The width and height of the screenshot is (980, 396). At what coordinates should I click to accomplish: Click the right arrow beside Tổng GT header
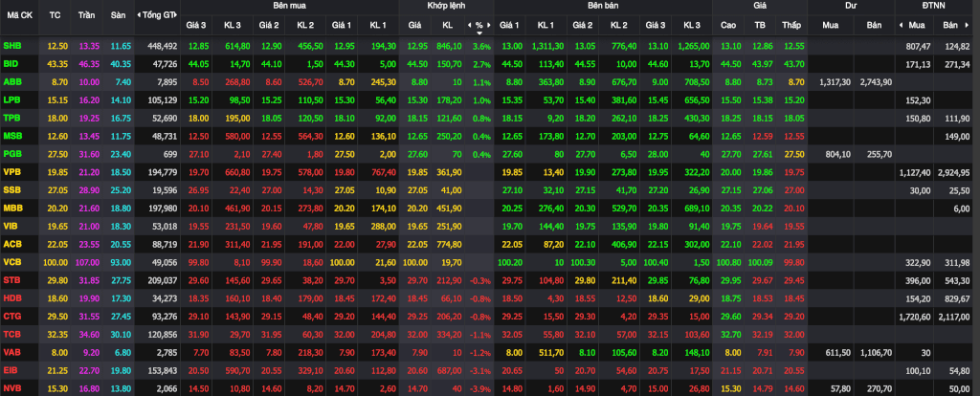click(176, 14)
